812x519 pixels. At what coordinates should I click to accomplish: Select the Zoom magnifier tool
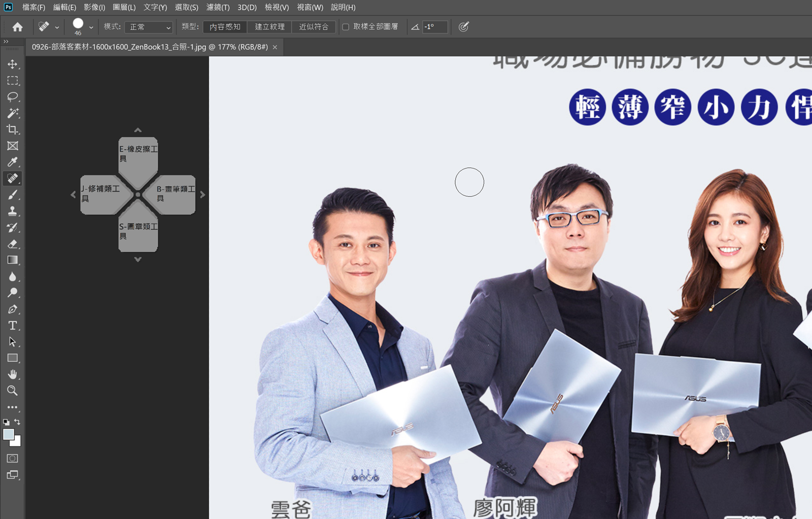[x=13, y=391]
